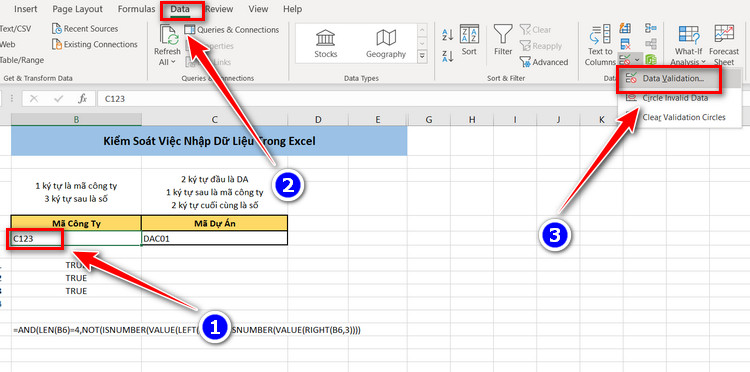The width and height of the screenshot is (750, 372).
Task: Select column J header
Action: (x=558, y=120)
